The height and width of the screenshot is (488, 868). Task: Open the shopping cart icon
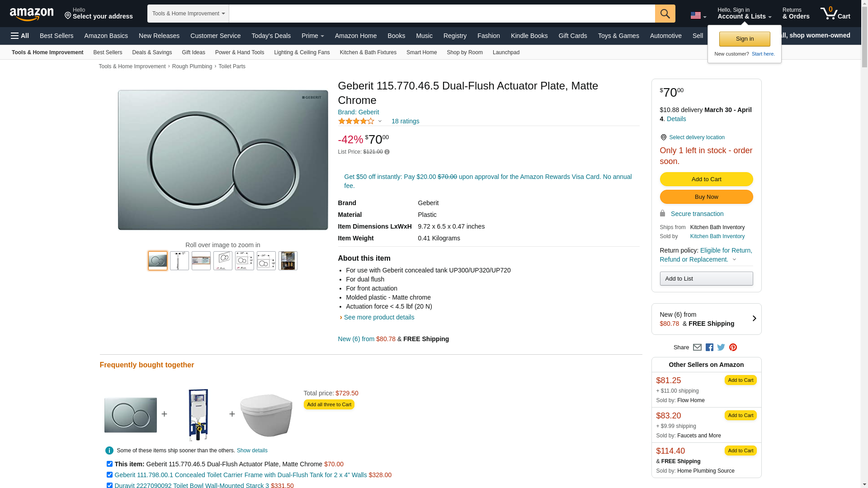click(835, 14)
